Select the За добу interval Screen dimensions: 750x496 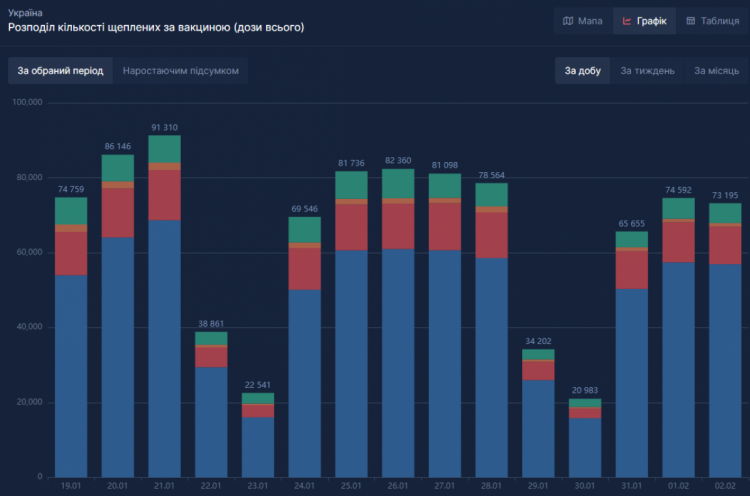pos(582,71)
